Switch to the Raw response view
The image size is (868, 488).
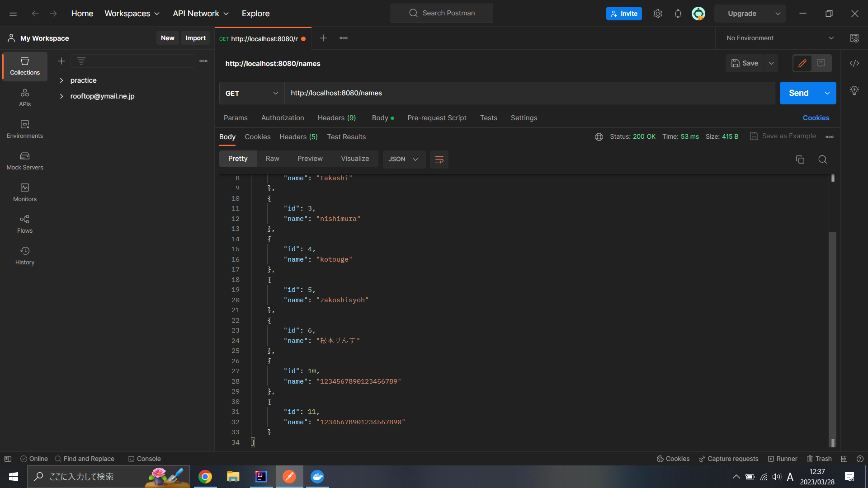click(x=273, y=159)
